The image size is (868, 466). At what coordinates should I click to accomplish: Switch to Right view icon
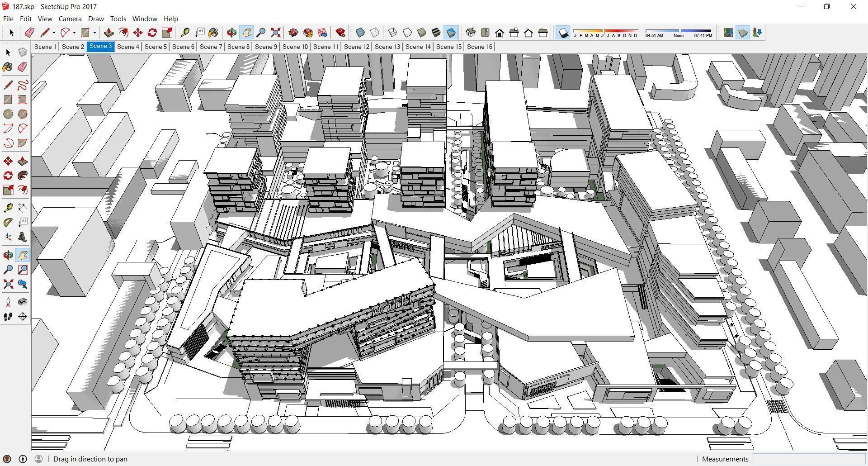point(514,33)
